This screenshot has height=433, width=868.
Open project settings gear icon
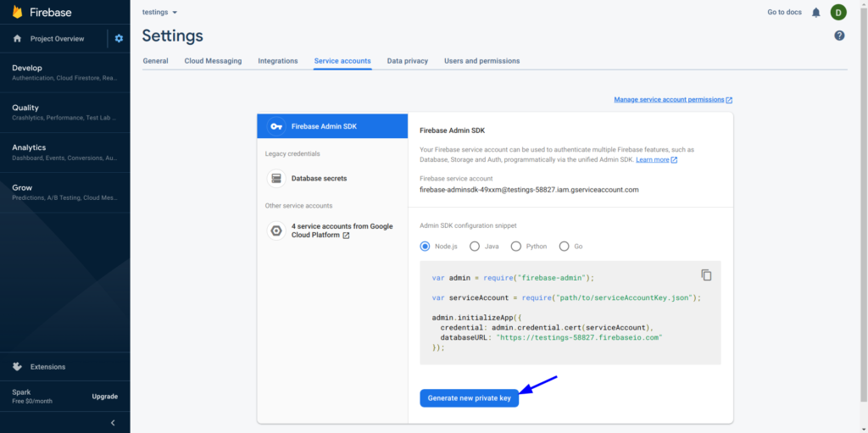[x=119, y=38]
